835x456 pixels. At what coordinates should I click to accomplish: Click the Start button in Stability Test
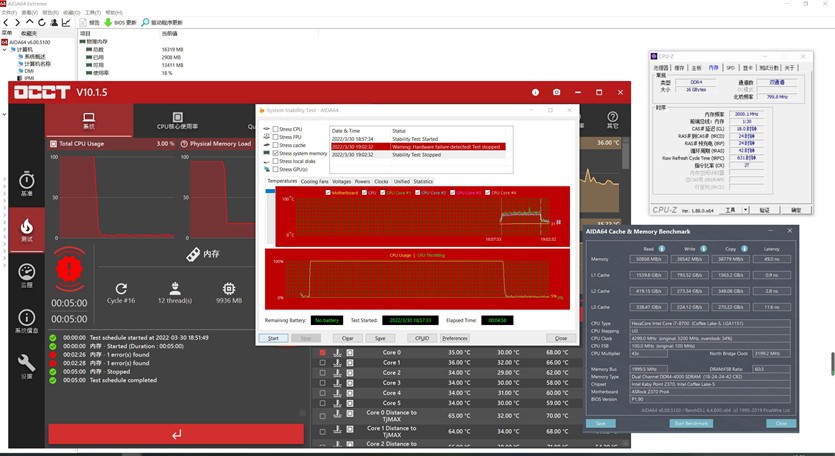coord(274,338)
